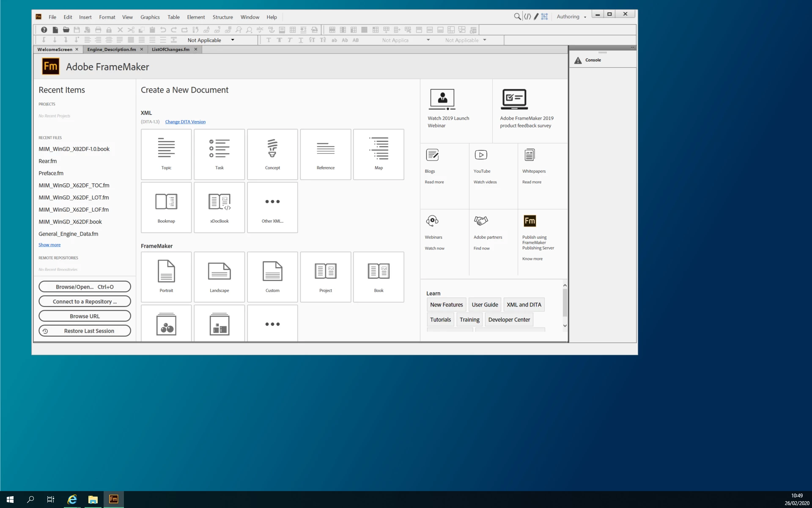This screenshot has width=812, height=508.
Task: Toggle Author view pencil icon
Action: tap(536, 17)
